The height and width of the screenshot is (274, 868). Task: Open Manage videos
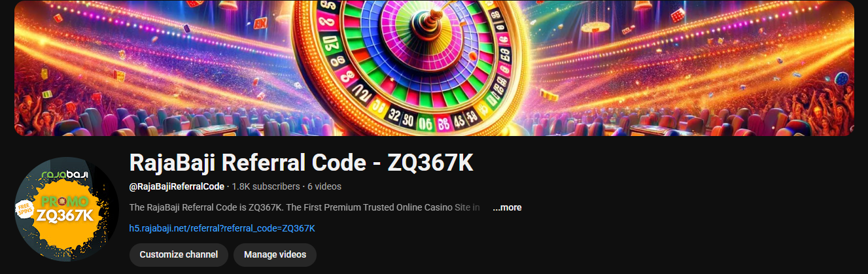point(275,255)
